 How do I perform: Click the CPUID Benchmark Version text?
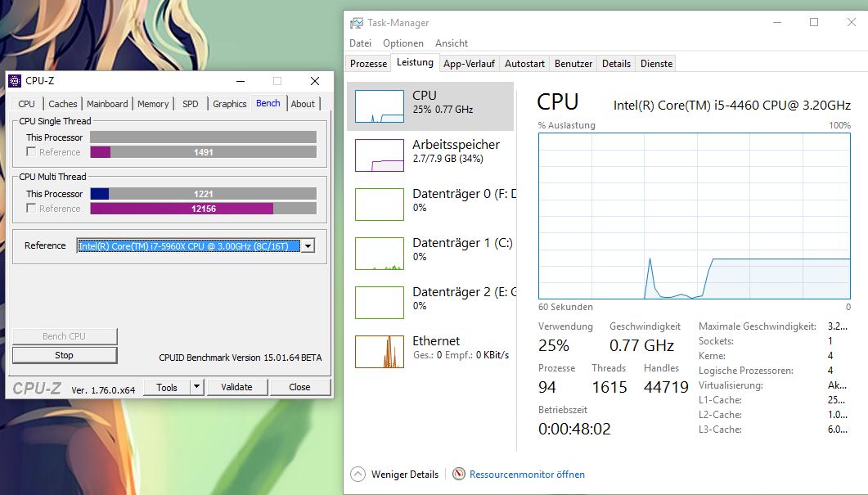click(241, 358)
